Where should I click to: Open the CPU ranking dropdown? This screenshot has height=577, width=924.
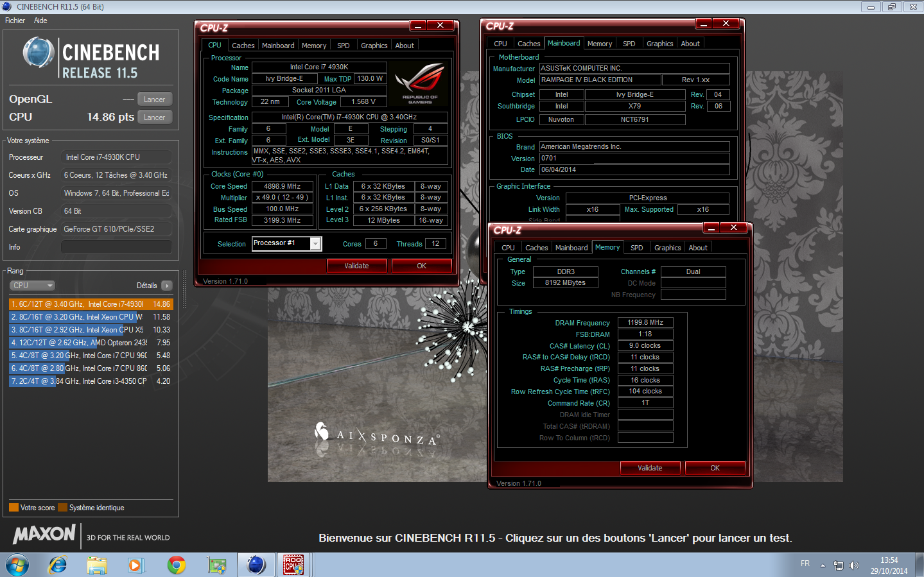pos(32,286)
